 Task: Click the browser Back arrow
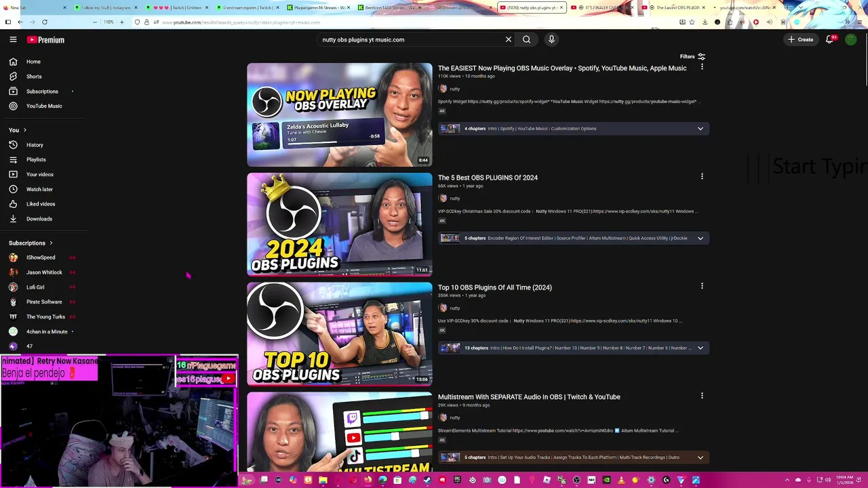point(20,22)
